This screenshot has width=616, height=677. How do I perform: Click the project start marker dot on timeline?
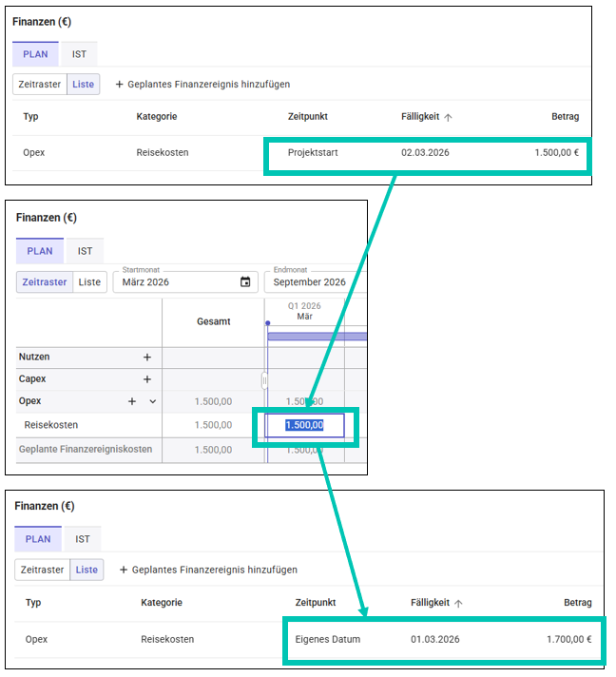click(x=267, y=323)
